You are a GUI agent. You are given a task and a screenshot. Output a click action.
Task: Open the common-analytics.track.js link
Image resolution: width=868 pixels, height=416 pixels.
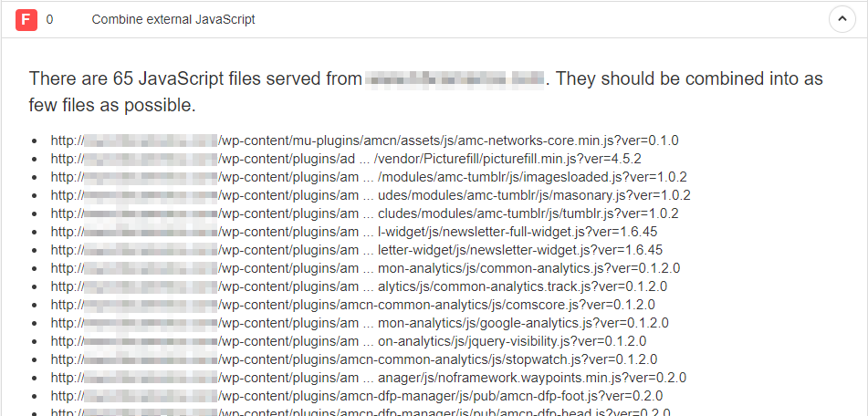(x=359, y=286)
